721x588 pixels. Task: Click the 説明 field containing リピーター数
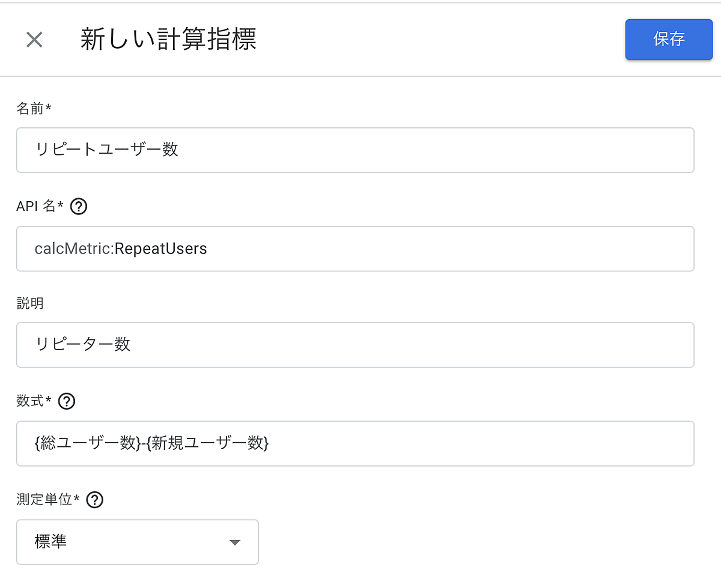click(354, 345)
